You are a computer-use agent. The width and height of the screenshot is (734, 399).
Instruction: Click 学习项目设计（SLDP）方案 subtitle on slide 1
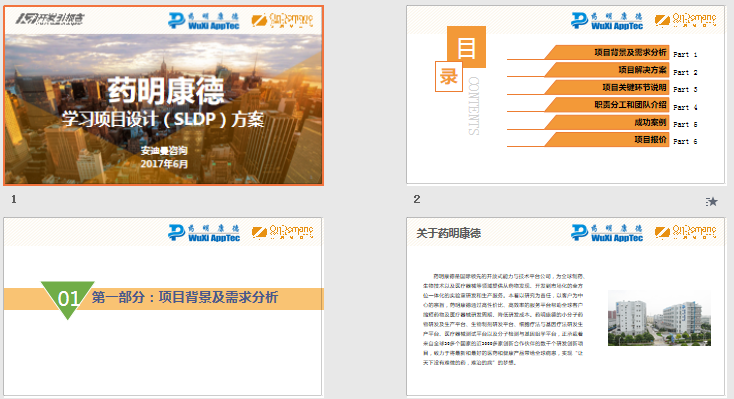coord(163,119)
